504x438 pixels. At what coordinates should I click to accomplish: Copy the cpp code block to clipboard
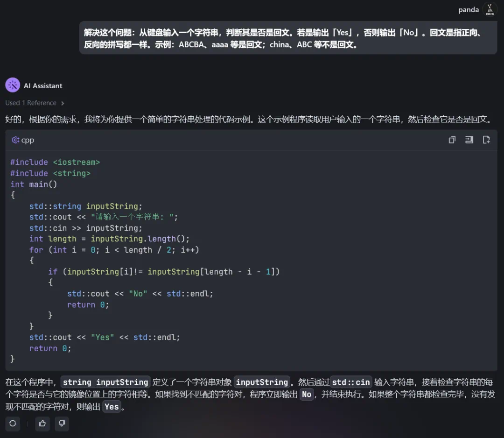pos(452,140)
